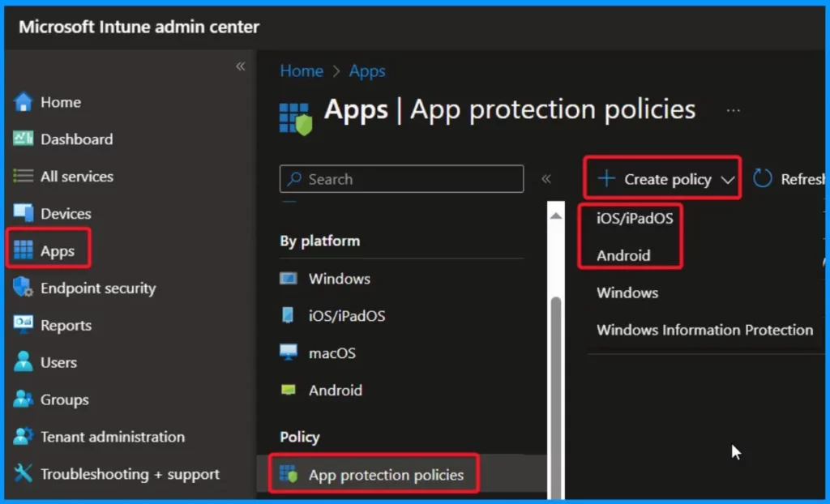
Task: Collapse the main navigation sidebar
Action: pos(240,66)
